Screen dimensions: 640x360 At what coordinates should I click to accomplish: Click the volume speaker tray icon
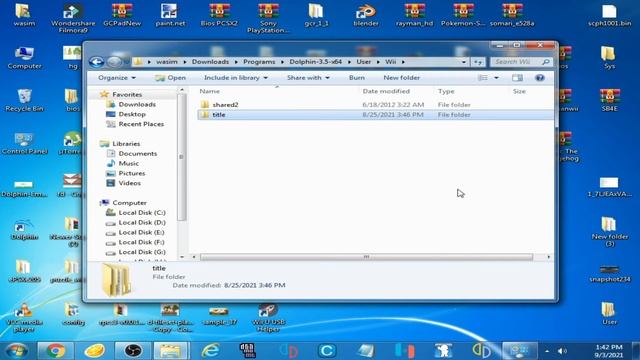pos(562,351)
